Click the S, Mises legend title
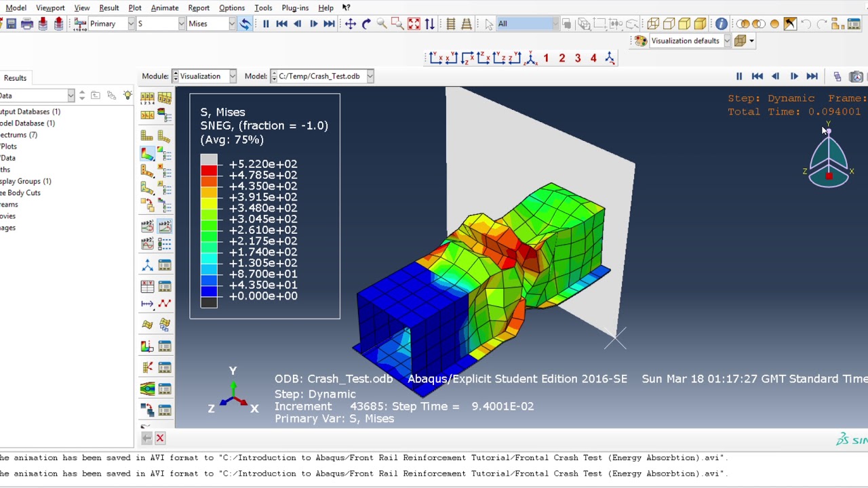This screenshot has width=868, height=488. click(x=222, y=113)
